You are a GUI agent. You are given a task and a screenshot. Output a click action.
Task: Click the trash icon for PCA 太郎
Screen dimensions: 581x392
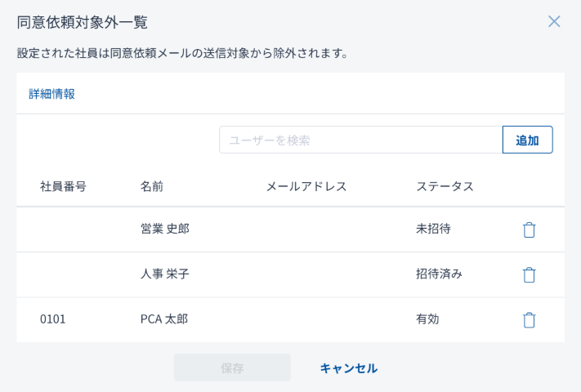529,319
